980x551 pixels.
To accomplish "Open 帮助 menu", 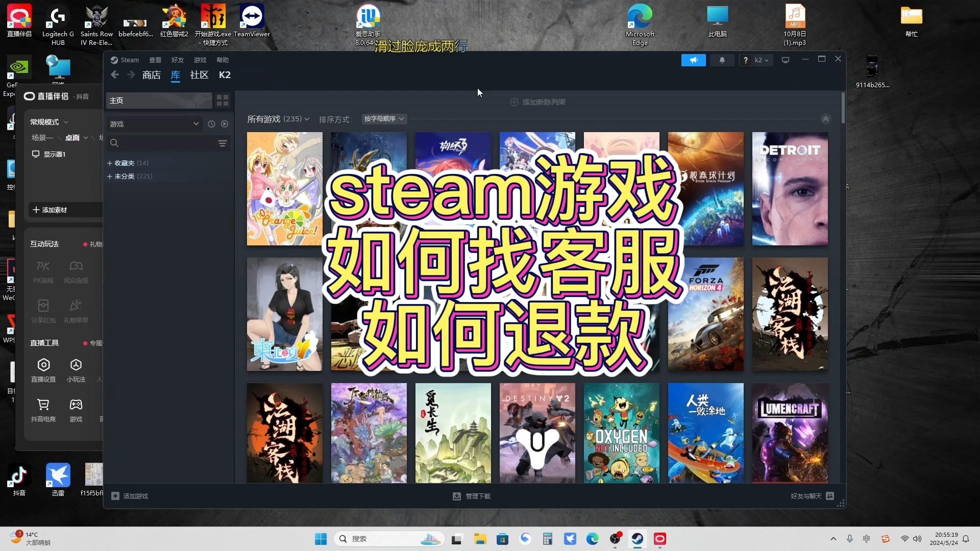I will 223,60.
